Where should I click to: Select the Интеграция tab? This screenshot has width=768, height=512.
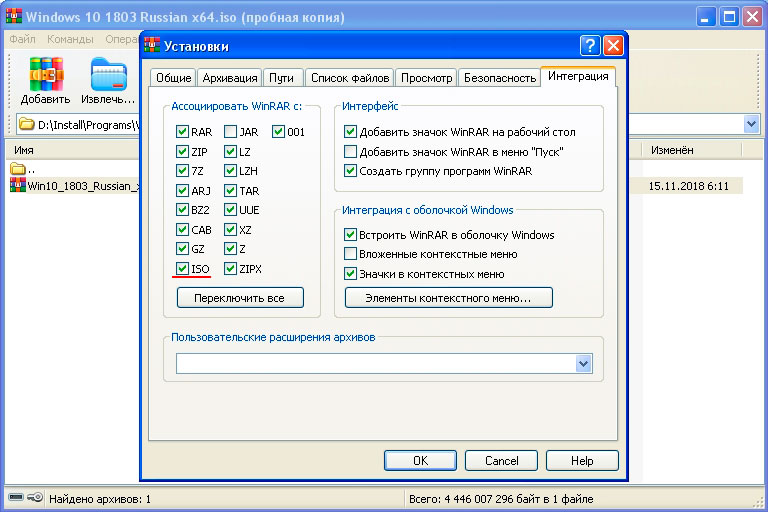coord(578,76)
